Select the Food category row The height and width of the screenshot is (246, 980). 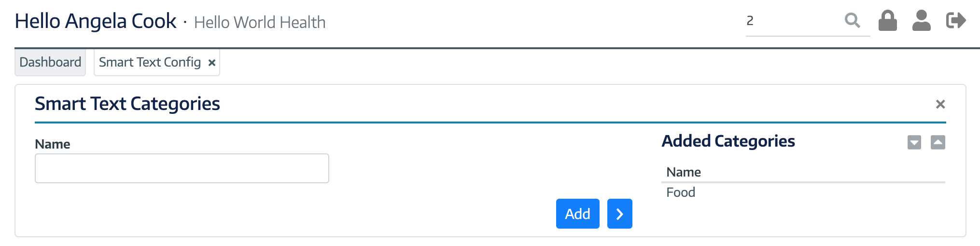(x=803, y=192)
